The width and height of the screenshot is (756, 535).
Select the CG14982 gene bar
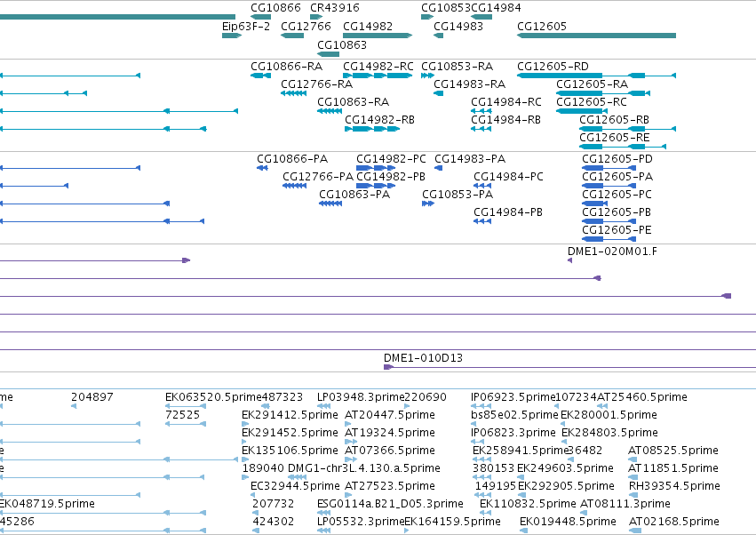click(x=378, y=36)
